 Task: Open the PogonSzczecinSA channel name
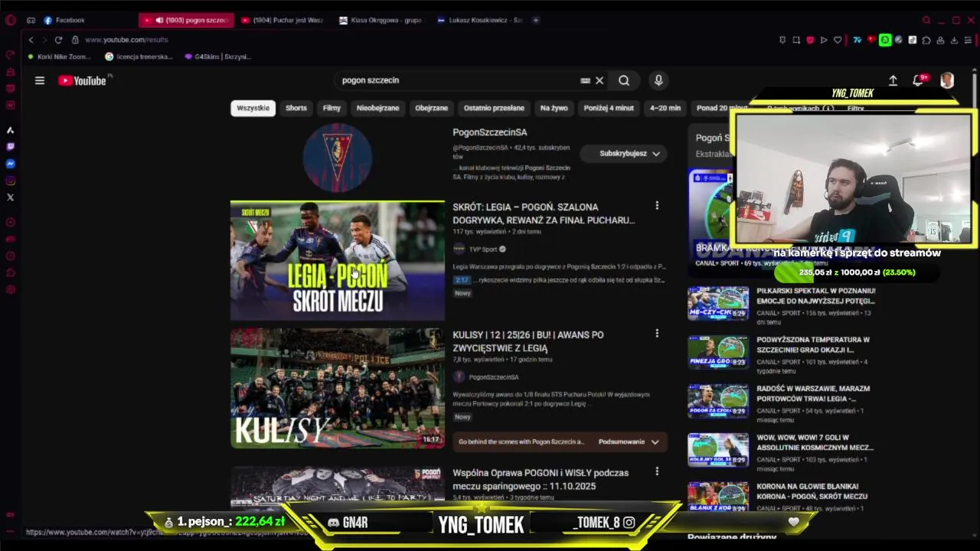click(490, 132)
